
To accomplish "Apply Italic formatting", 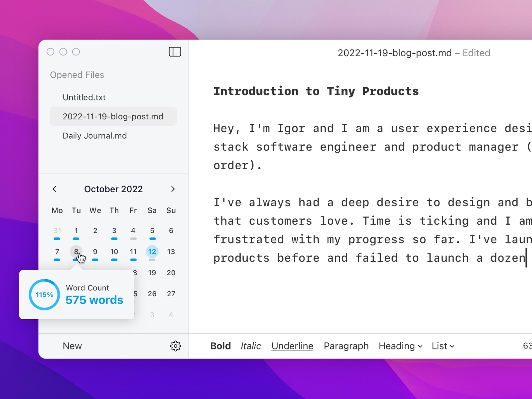I will point(251,346).
